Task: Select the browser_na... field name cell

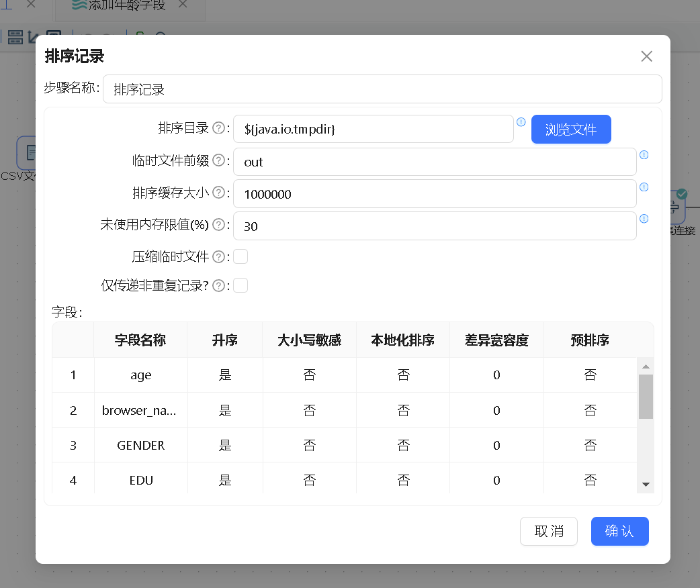Action: coord(140,410)
